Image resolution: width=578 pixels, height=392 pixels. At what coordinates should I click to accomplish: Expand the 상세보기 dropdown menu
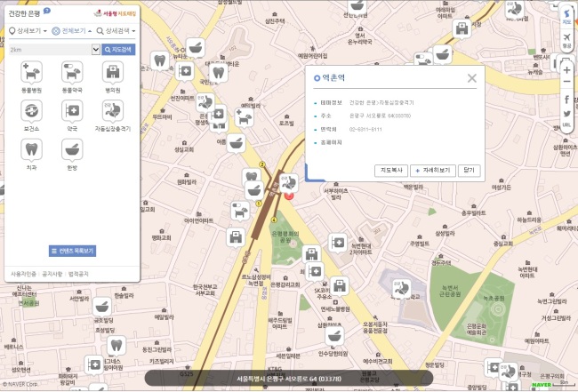(27, 30)
